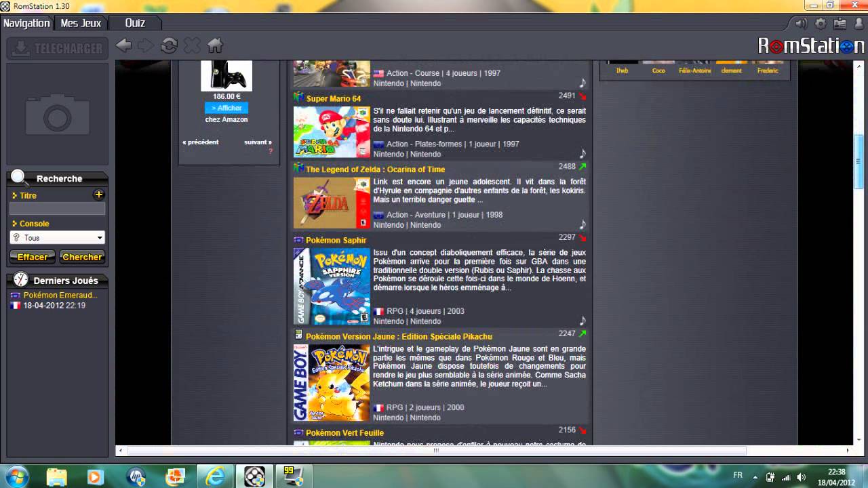Viewport: 868px width, 488px height.
Task: Switch to the Quiz tab
Action: 135,23
